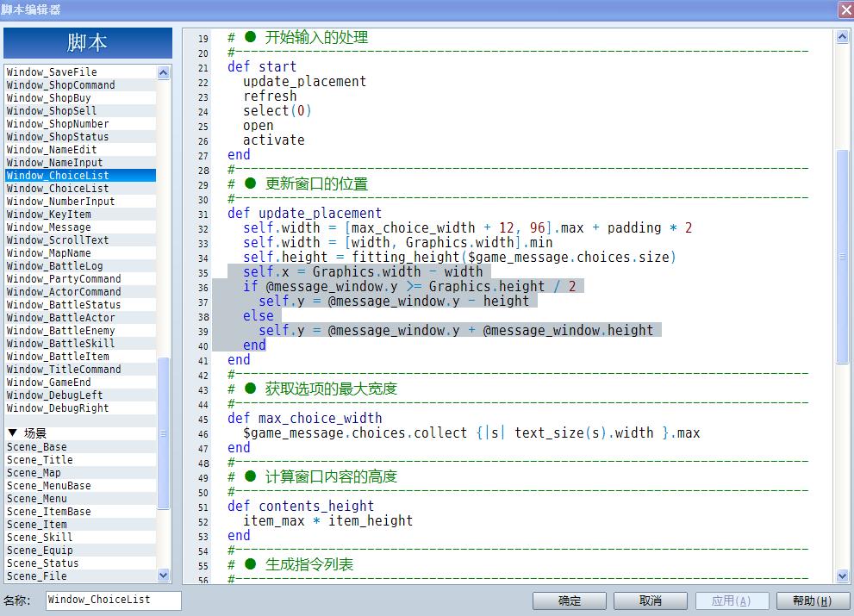Click the 取消 button
854x616 pixels.
(651, 600)
